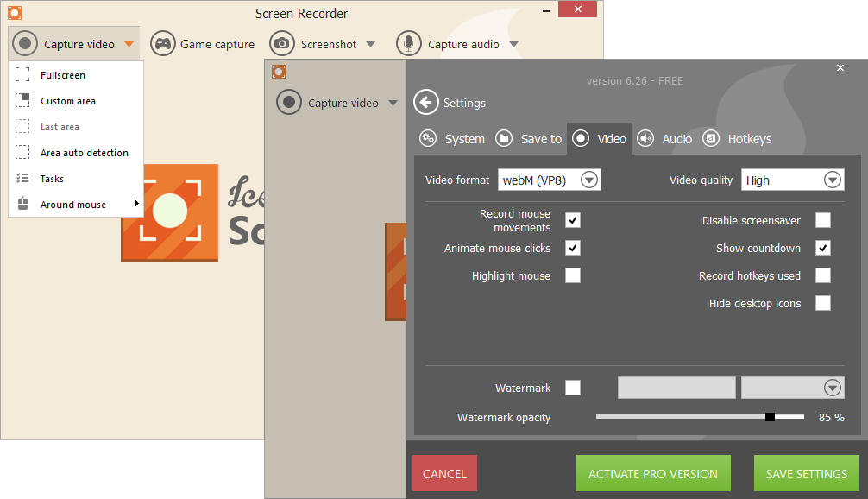
Task: Select the Game capture gamepad icon
Action: [163, 43]
